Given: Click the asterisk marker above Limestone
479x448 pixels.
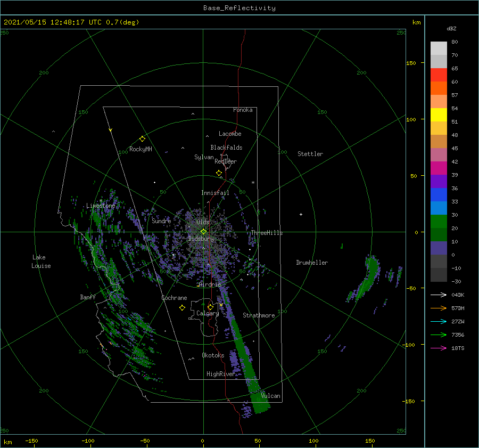Looking at the screenshot, I should point(101,201).
